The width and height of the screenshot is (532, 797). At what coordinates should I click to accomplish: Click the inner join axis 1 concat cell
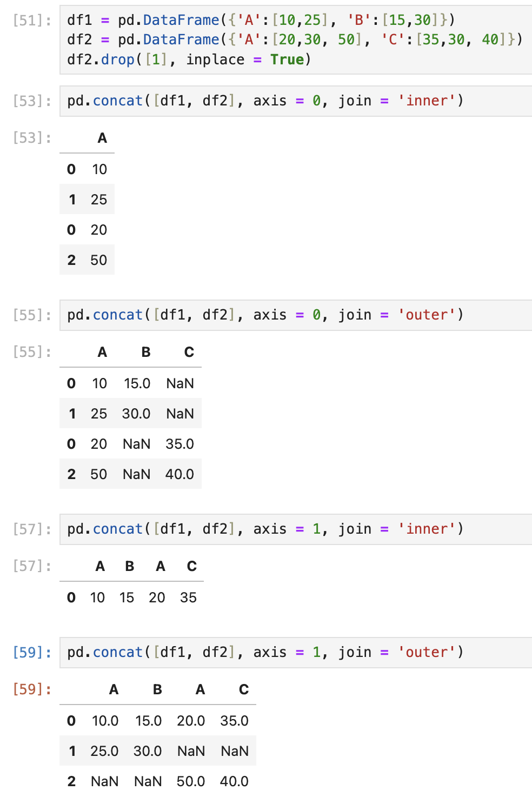tap(296, 529)
